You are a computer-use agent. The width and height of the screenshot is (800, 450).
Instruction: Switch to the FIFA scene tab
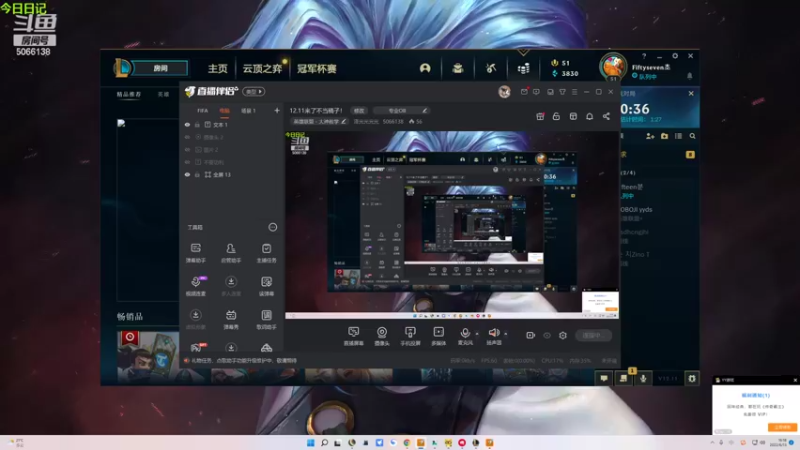pos(203,111)
